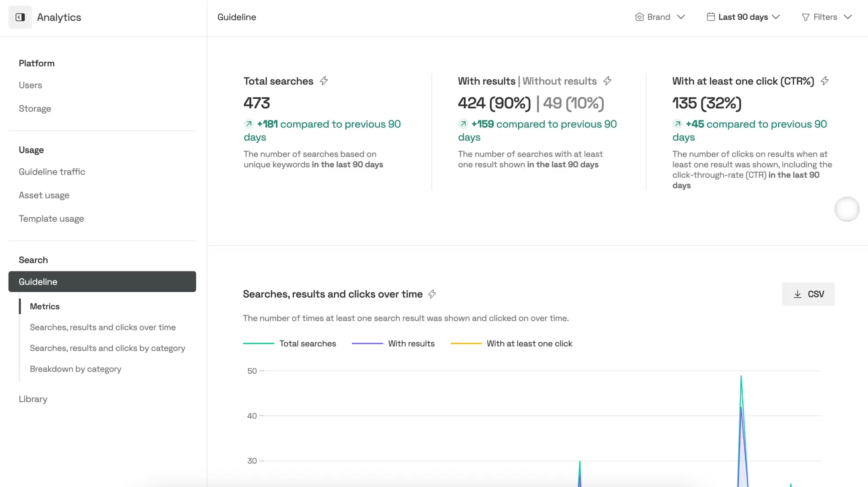The height and width of the screenshot is (487, 868).
Task: Download chart data as CSV
Action: coord(808,294)
